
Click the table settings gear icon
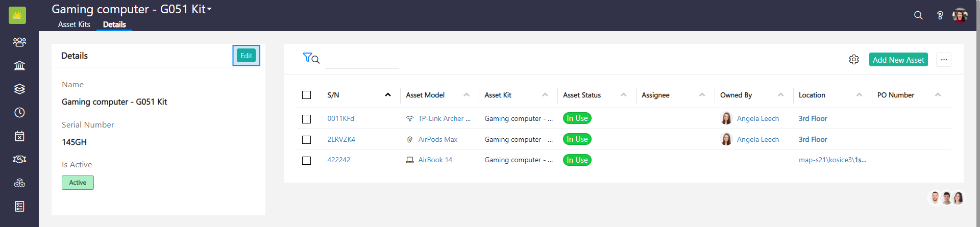[853, 60]
